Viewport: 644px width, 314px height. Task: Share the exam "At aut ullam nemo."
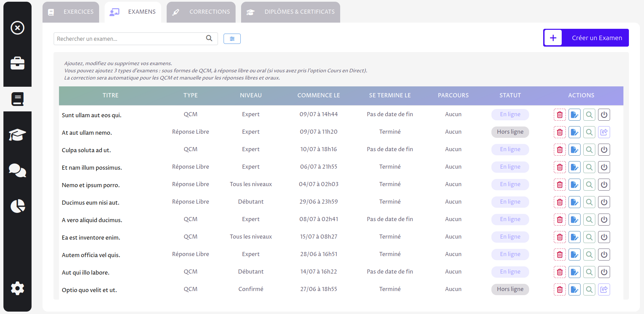coord(604,132)
